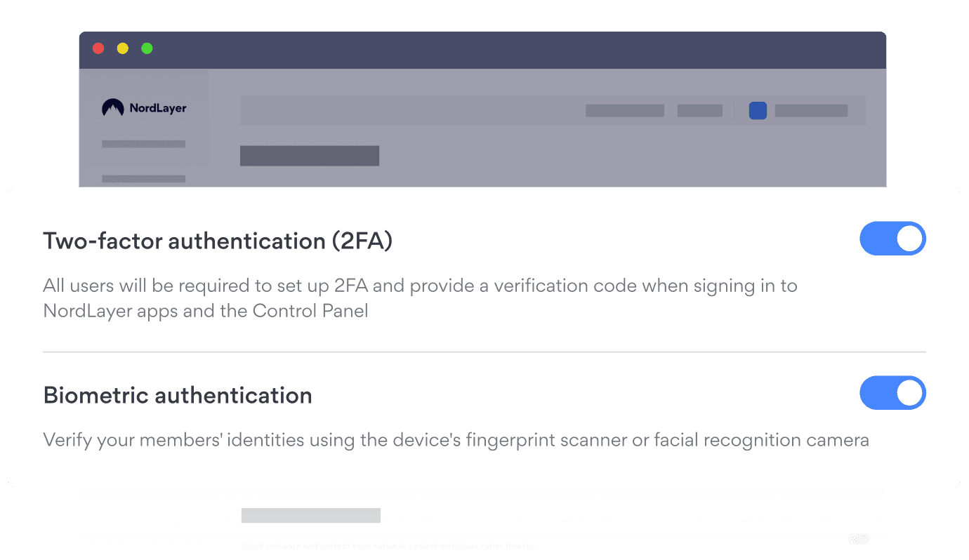Click the dark page heading placeholder block

(x=309, y=156)
